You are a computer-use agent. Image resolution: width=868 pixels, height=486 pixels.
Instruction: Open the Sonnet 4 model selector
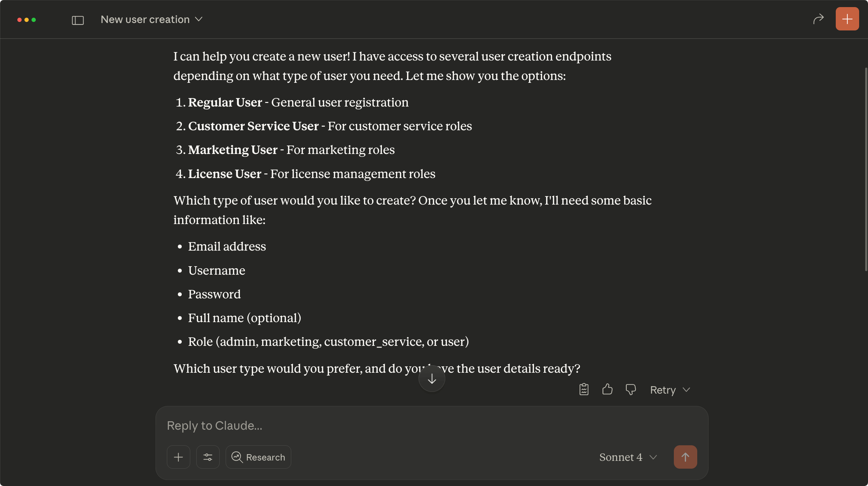pos(628,457)
